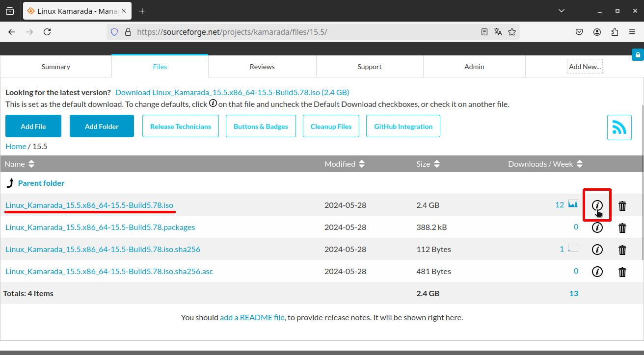Open the extensions puzzle icon
The height and width of the screenshot is (355, 644).
coord(615,32)
